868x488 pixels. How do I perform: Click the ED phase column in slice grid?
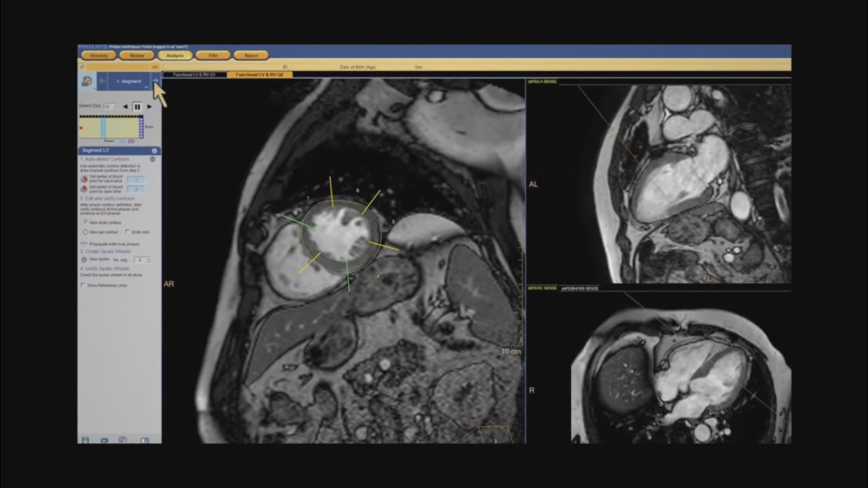tap(141, 126)
